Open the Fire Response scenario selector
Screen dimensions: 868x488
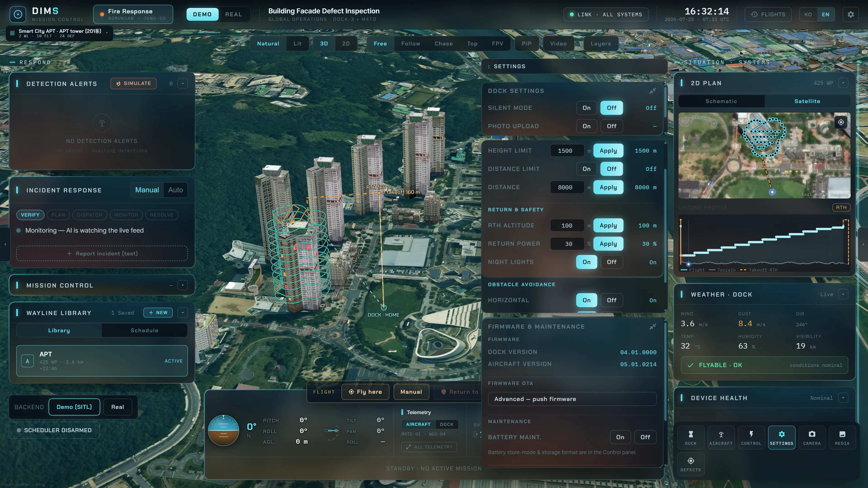click(x=133, y=14)
